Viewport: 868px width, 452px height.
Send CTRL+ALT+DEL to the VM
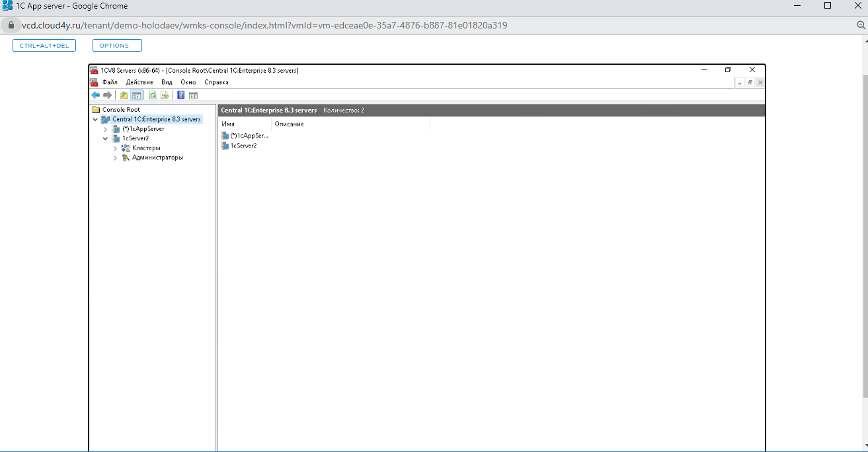click(45, 46)
